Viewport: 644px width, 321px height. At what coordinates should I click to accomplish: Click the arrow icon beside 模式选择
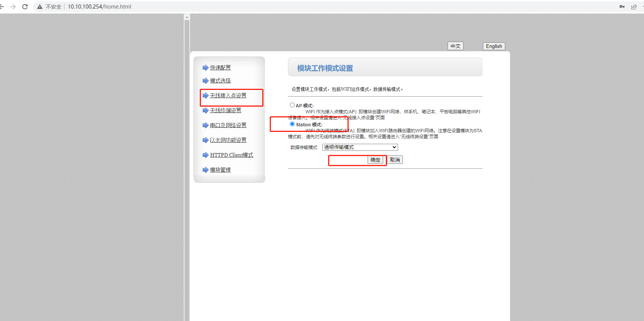coord(205,81)
